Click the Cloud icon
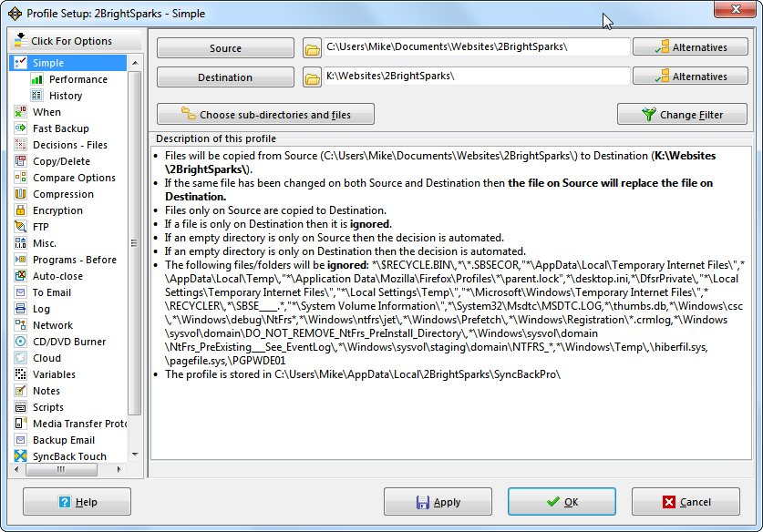 20,357
